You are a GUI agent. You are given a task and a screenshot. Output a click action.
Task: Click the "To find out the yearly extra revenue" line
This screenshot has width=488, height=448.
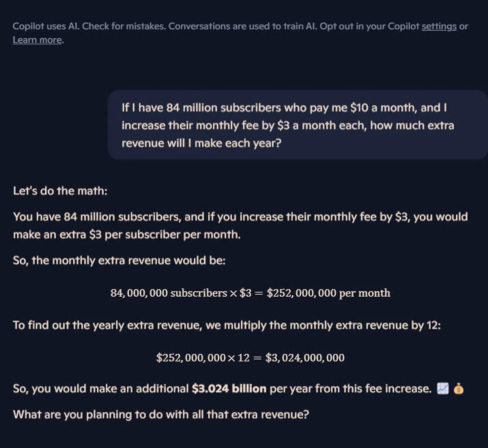pyautogui.click(x=227, y=325)
